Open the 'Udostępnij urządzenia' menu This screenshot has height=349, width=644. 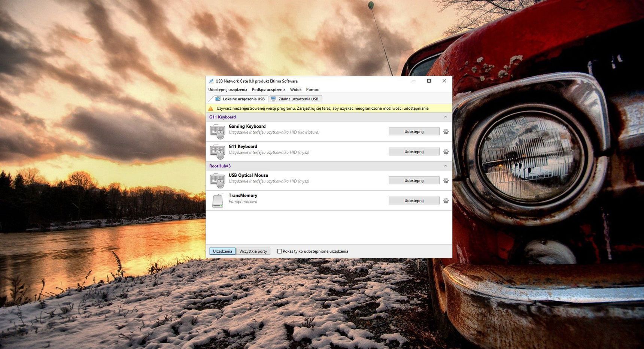(228, 89)
